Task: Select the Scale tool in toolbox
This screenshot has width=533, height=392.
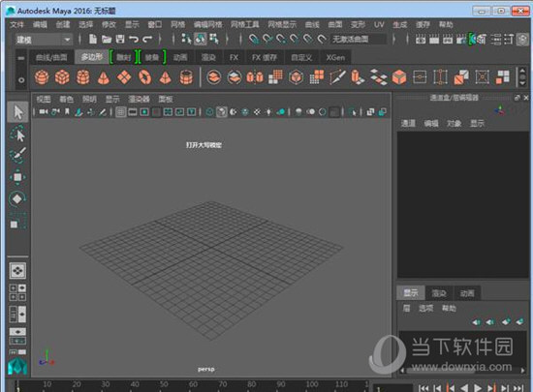Action: coord(17,221)
